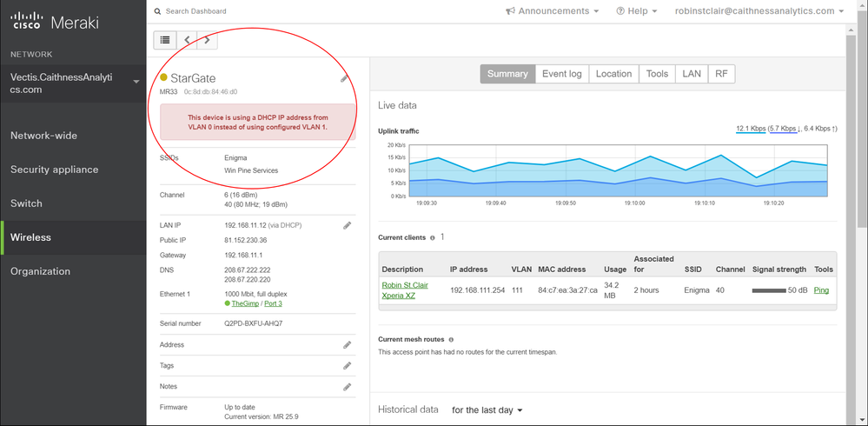Click the DHCP VLAN warning message
The image size is (868, 426).
click(x=258, y=122)
